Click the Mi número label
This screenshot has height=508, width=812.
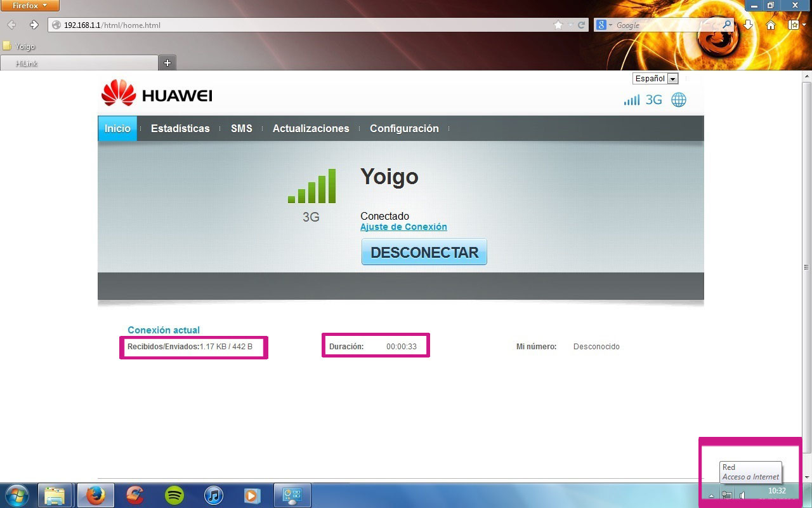pyautogui.click(x=536, y=347)
